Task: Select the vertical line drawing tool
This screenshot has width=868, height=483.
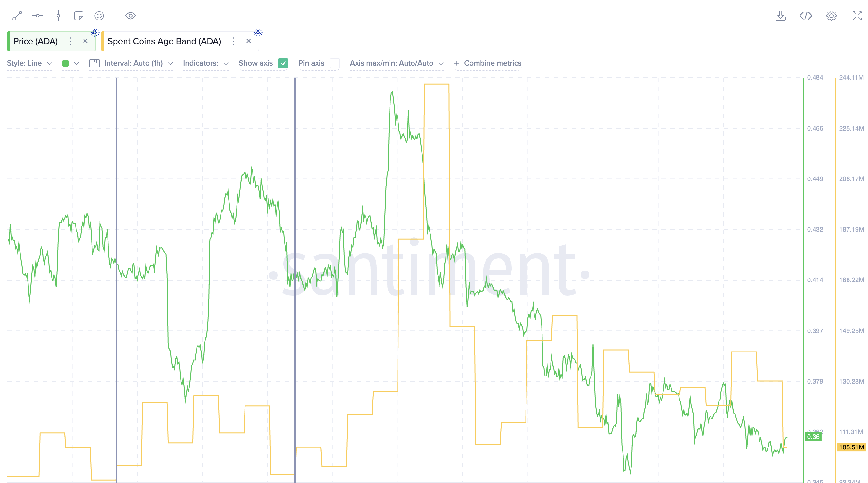Action: tap(58, 15)
